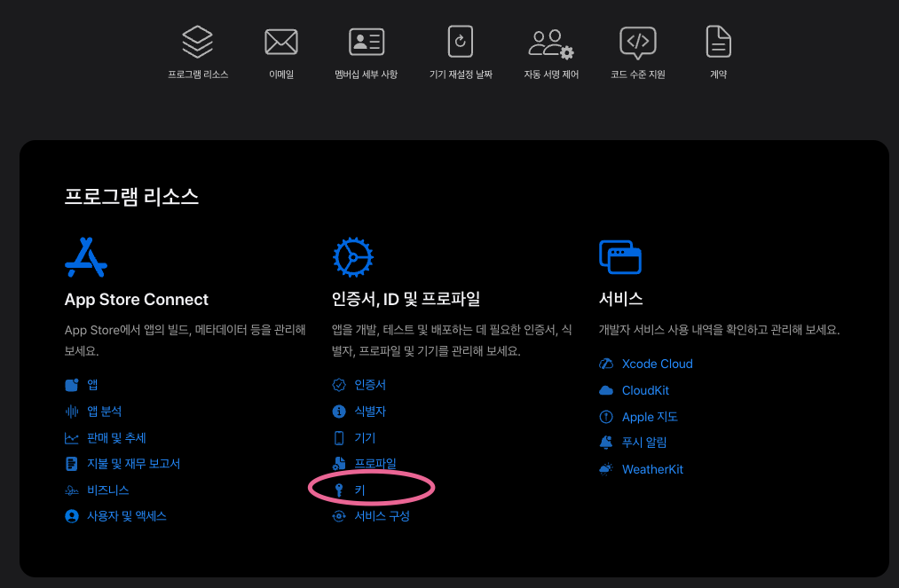The width and height of the screenshot is (899, 588).
Task: Open the Apple 지도 link
Action: pos(650,417)
